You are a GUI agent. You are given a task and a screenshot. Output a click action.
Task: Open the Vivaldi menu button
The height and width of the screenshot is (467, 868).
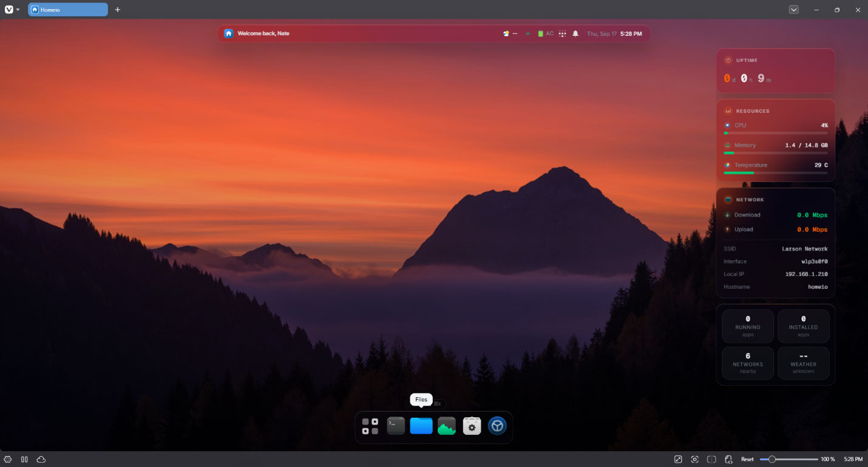(12, 10)
